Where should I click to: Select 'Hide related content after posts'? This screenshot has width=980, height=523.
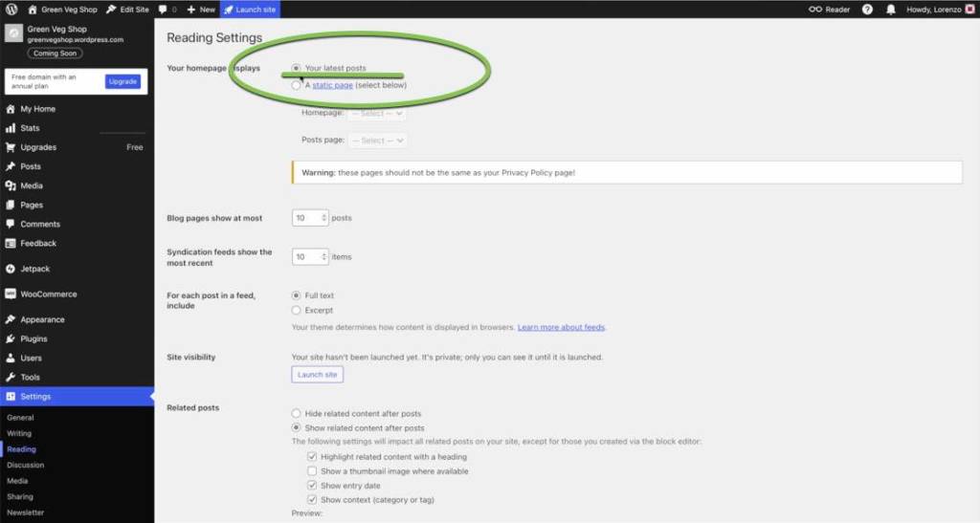(x=297, y=414)
